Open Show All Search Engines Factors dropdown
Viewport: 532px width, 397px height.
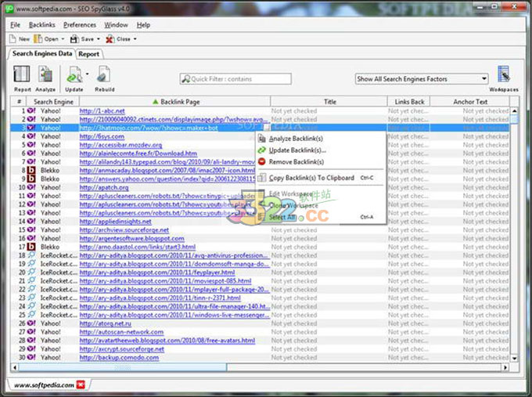point(422,79)
